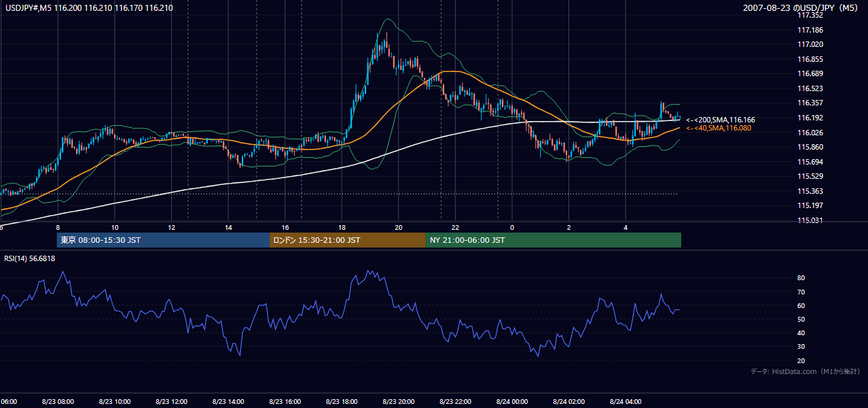Viewport: 868px width, 408px height.
Task: Click the 8/23 08:00 time label
Action: tap(58, 402)
